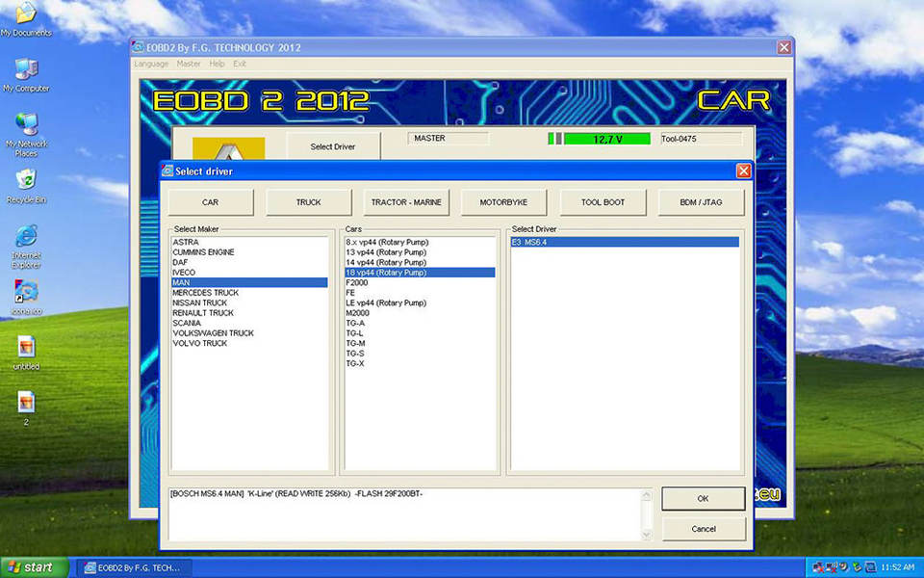Click the green 12.7 V voltage bar
Screen dimensions: 924x578
point(606,139)
